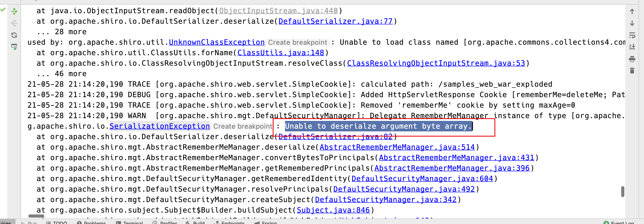The height and width of the screenshot is (224, 644).
Task: Open Subject.java:846 link
Action: point(333,210)
